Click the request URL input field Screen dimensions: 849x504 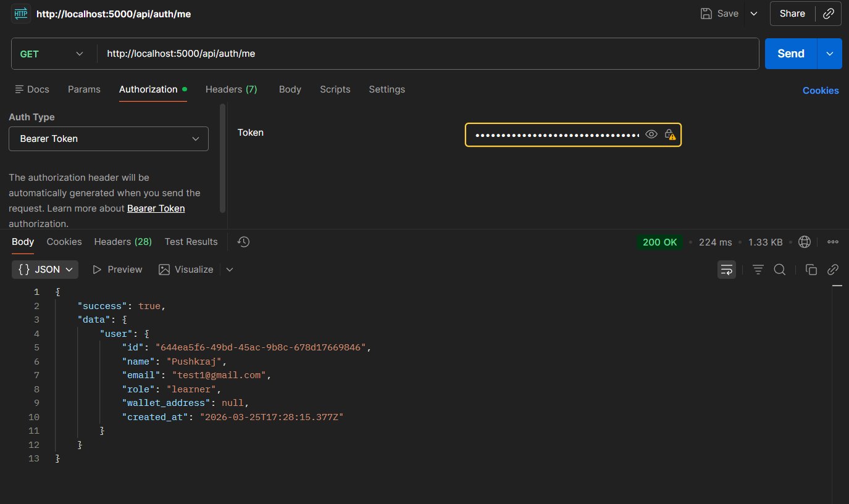pyautogui.click(x=427, y=54)
